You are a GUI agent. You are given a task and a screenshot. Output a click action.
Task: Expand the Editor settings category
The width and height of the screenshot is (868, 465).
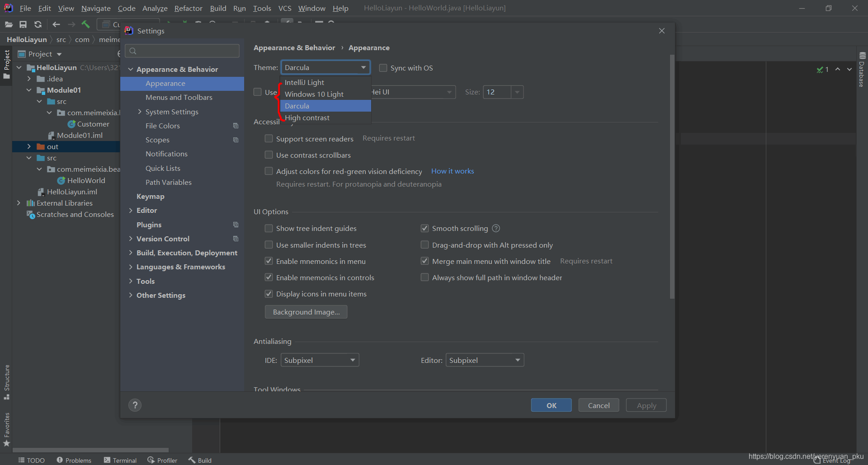(131, 211)
